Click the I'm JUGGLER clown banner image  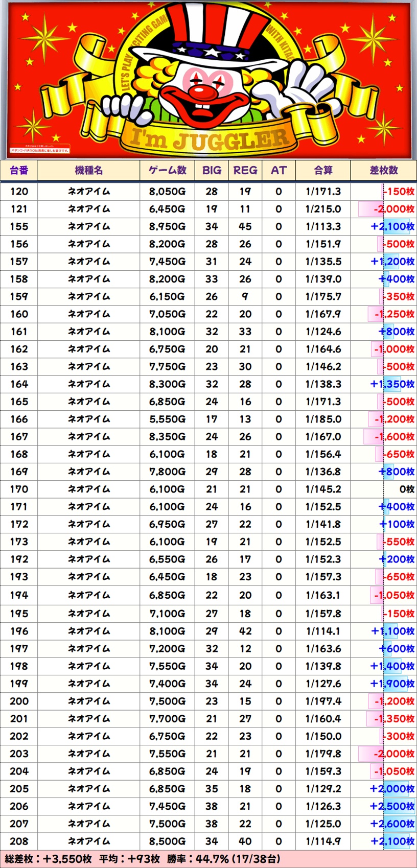(208, 80)
